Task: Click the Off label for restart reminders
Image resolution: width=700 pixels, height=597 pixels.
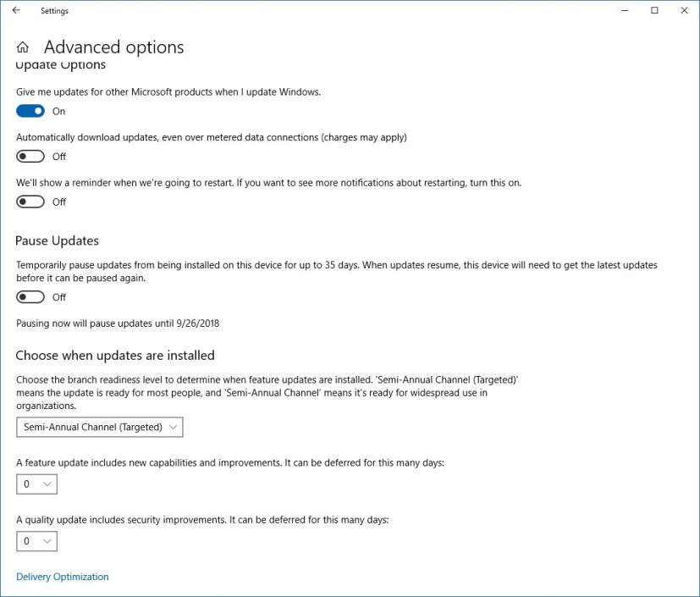Action: click(58, 202)
